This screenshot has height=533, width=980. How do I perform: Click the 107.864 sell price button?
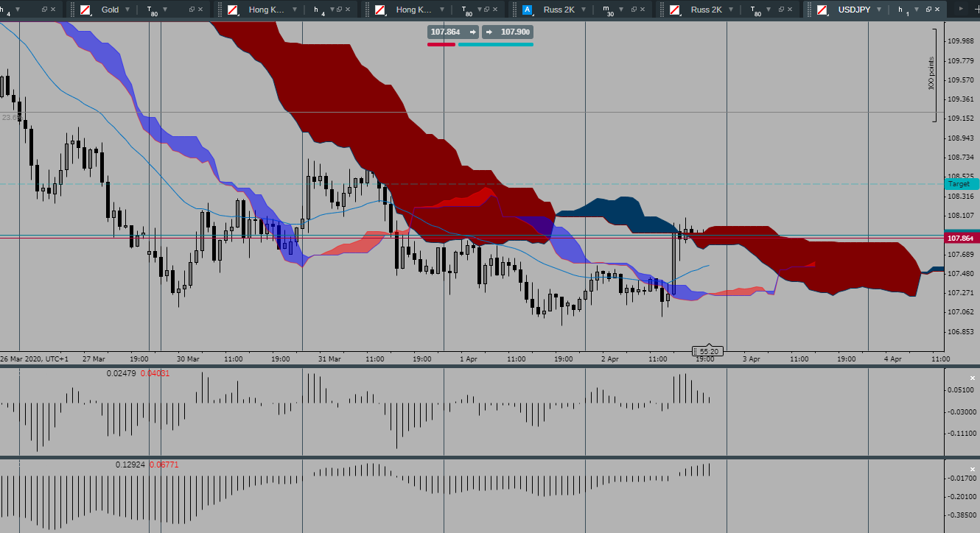(x=452, y=32)
